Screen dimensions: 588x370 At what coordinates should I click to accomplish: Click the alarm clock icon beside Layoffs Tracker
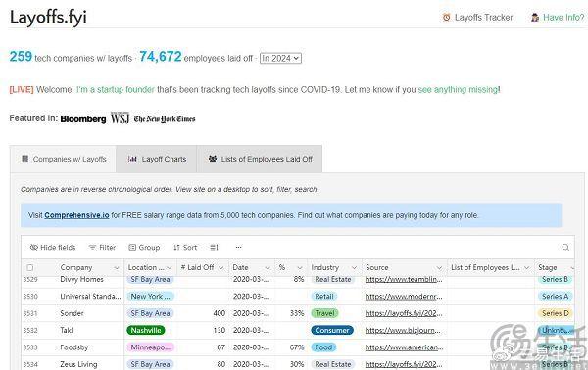coord(446,18)
